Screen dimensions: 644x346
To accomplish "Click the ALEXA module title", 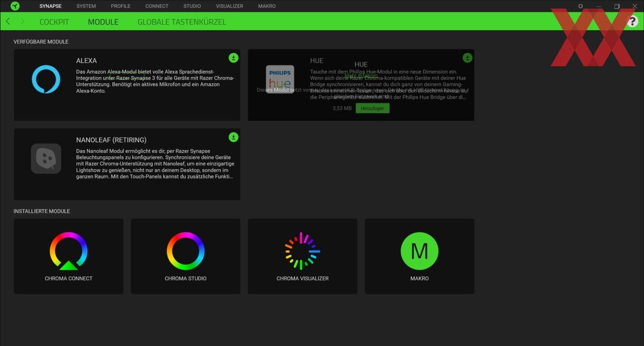I will click(x=87, y=61).
